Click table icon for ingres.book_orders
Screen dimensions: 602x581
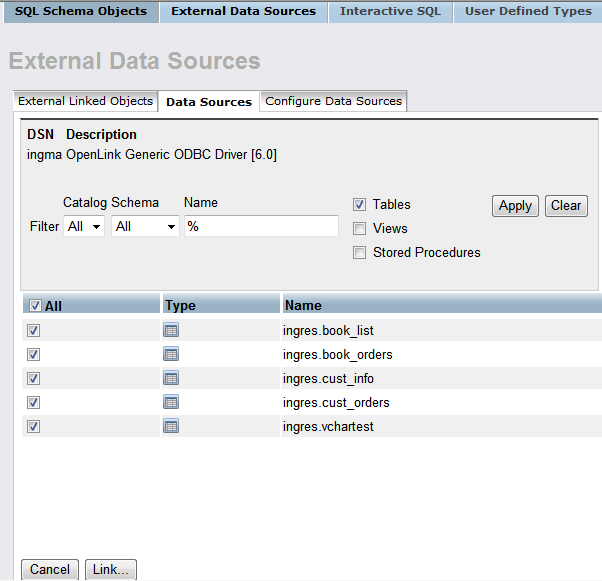[171, 354]
